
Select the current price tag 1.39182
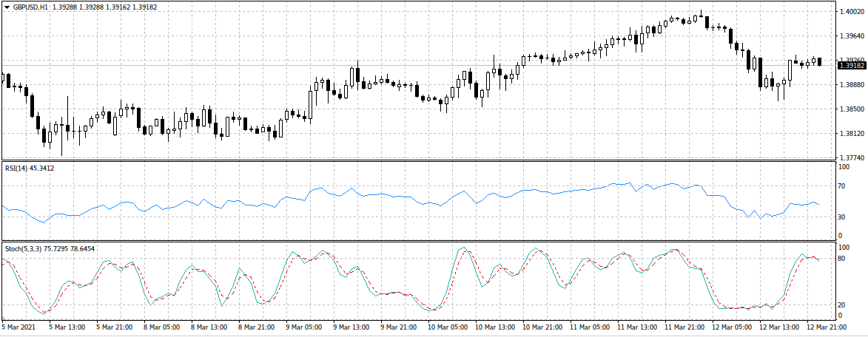coord(851,66)
